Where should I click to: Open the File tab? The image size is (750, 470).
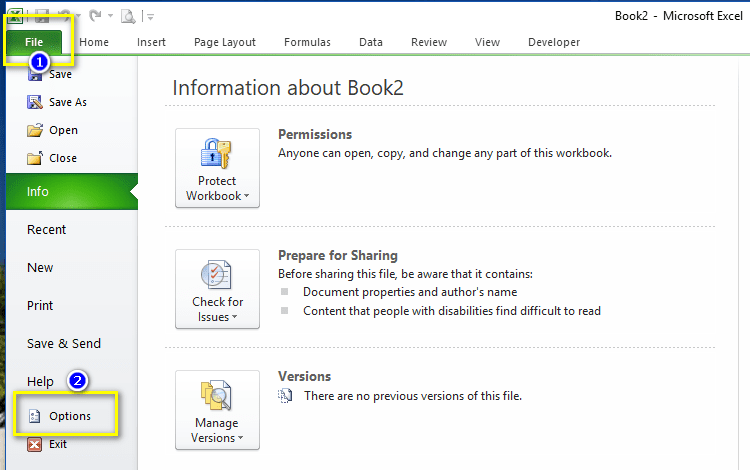click(x=34, y=42)
